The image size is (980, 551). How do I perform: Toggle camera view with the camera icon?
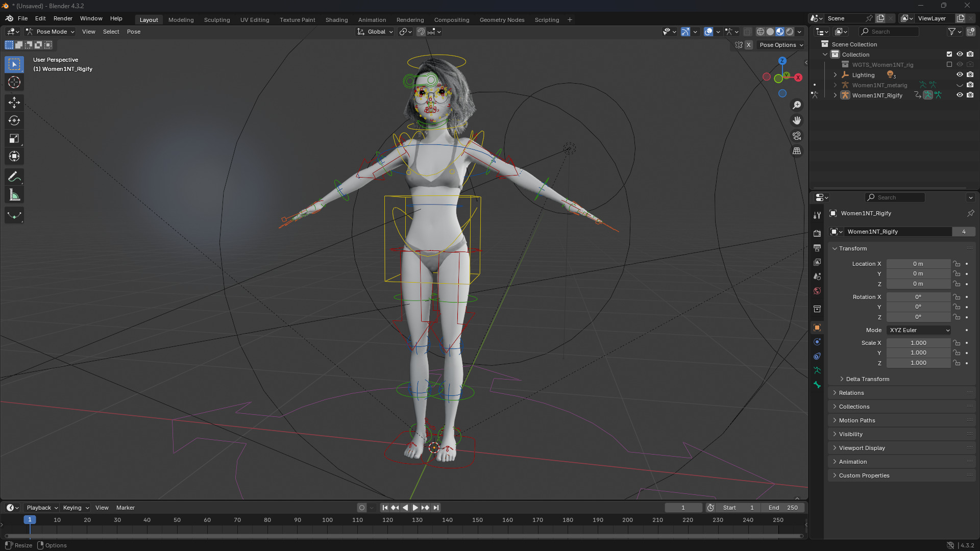[797, 136]
